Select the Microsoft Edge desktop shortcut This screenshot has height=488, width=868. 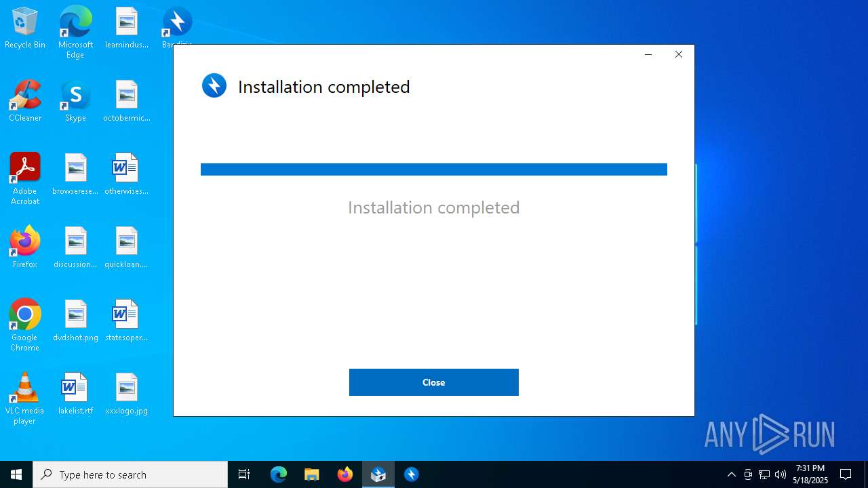point(75,32)
